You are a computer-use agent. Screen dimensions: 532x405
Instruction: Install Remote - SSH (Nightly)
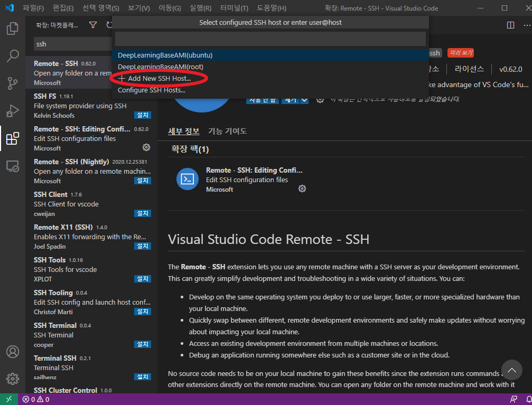pyautogui.click(x=143, y=181)
